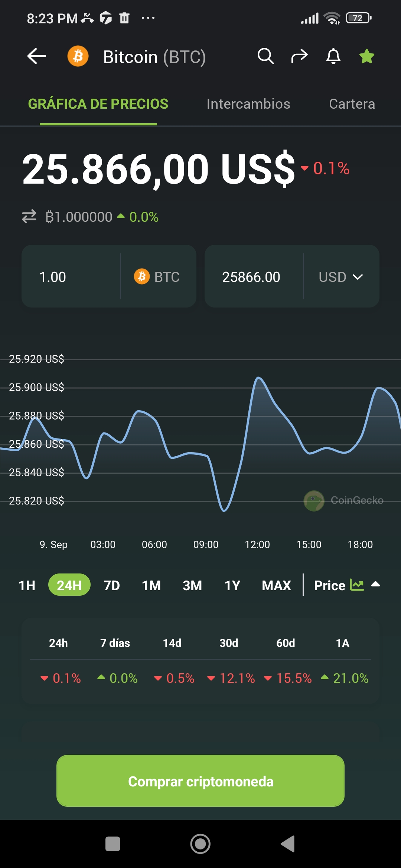Tap the Wi-Fi icon in status bar

[332, 18]
